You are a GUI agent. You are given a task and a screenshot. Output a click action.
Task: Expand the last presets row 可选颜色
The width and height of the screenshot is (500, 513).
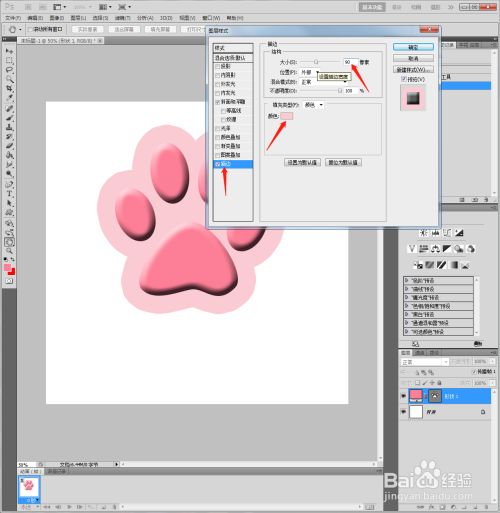click(406, 332)
